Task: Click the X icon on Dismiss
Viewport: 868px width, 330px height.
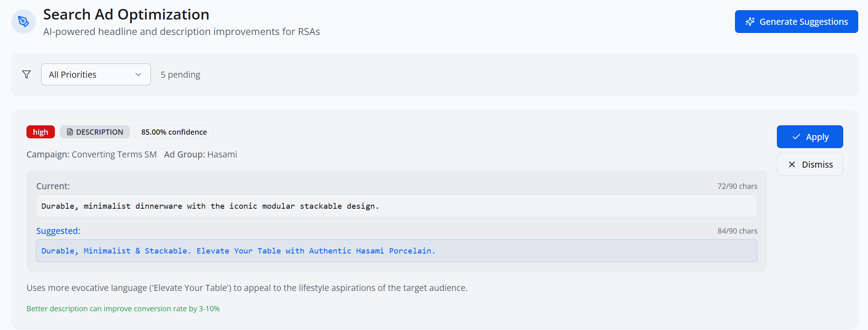Action: click(792, 164)
